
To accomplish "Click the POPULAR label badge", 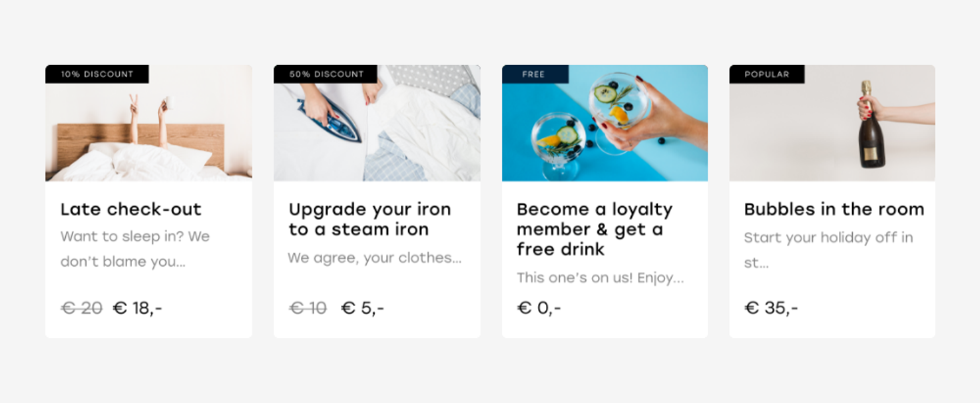I will tap(767, 74).
